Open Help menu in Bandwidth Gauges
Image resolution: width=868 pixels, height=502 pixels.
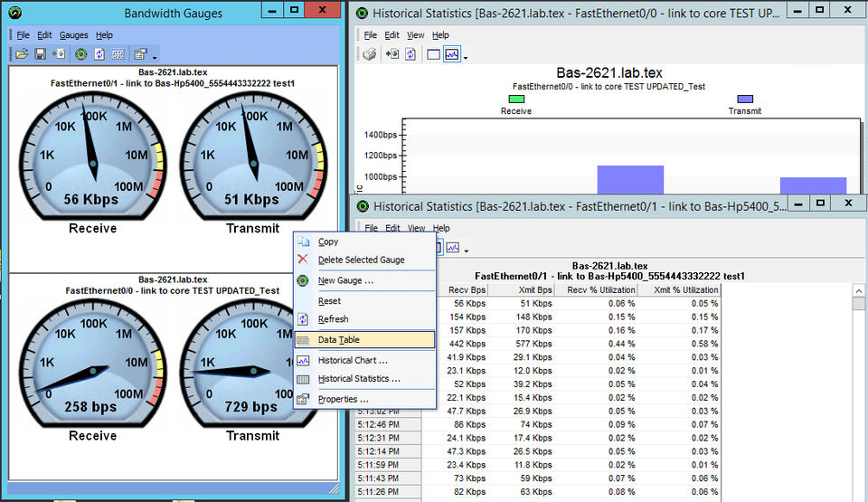click(104, 35)
